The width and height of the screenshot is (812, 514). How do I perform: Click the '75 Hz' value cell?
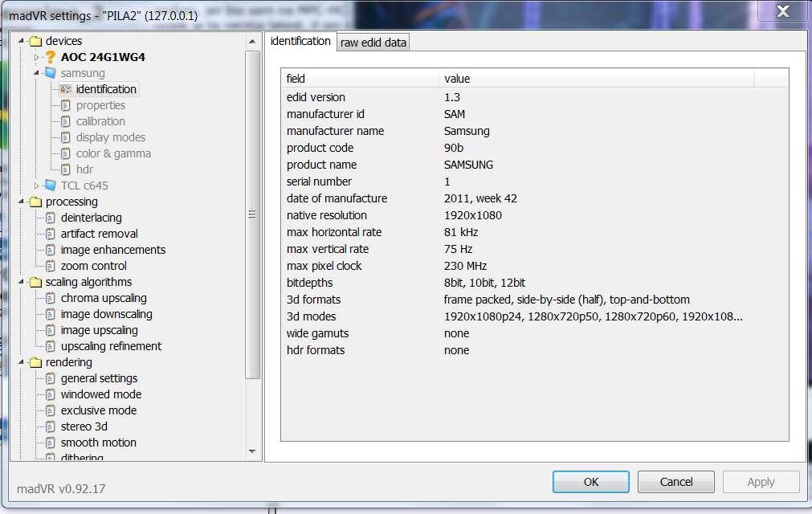point(459,249)
